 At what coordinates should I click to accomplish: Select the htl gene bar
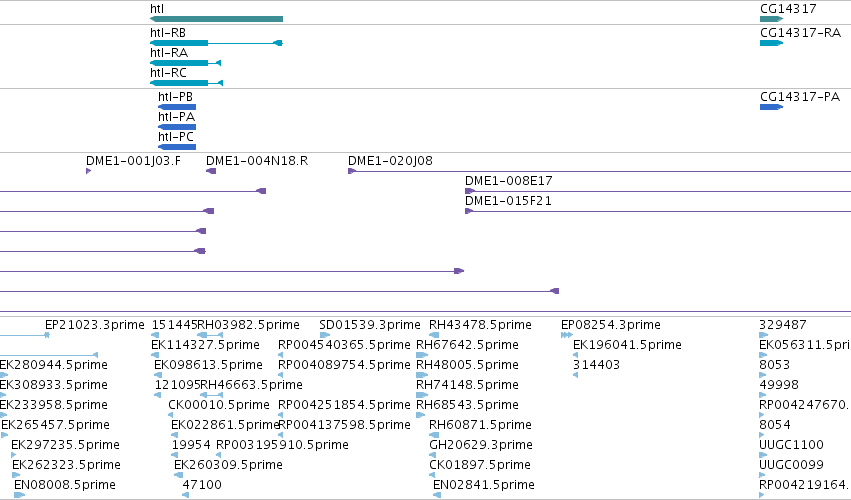216,19
